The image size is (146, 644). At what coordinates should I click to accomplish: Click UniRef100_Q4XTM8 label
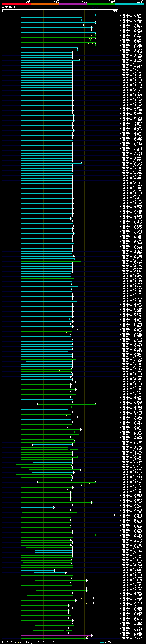point(131,311)
